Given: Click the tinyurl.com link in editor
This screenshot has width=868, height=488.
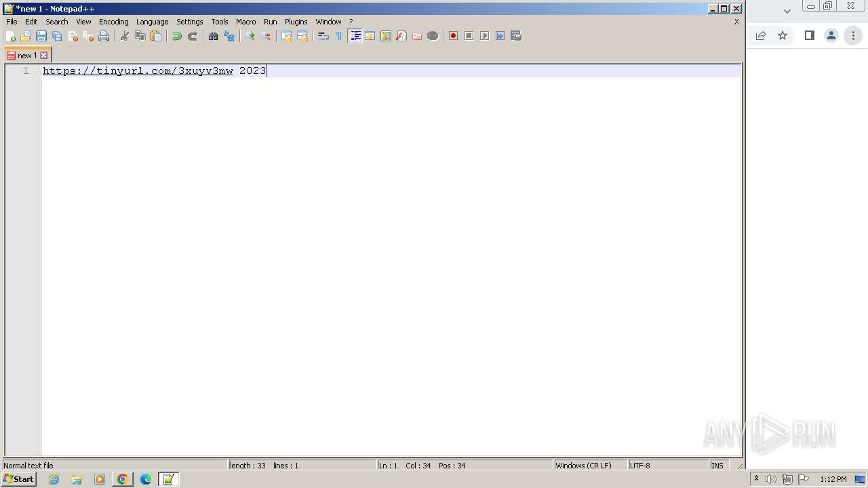Looking at the screenshot, I should [x=138, y=70].
